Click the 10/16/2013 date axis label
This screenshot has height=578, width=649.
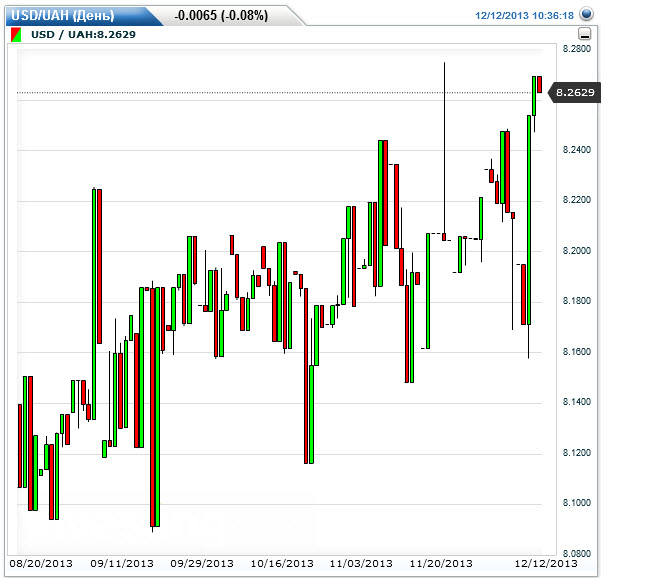(x=282, y=564)
